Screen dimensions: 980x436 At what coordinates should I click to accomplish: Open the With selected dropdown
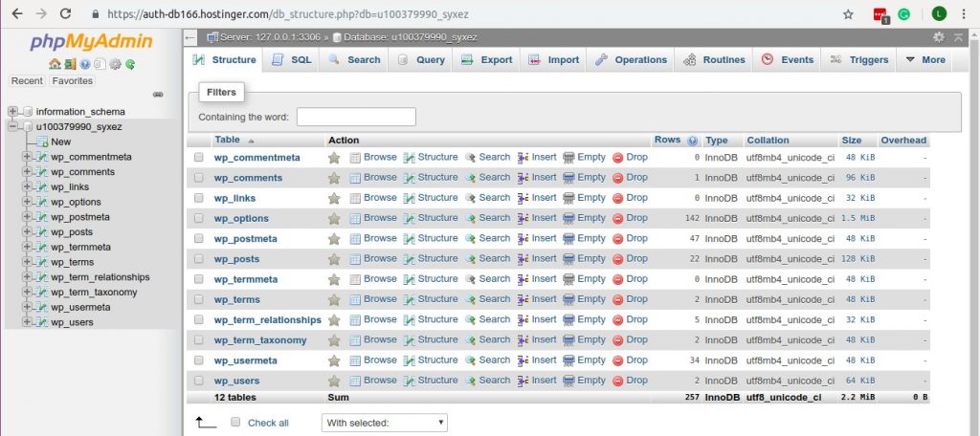(385, 423)
